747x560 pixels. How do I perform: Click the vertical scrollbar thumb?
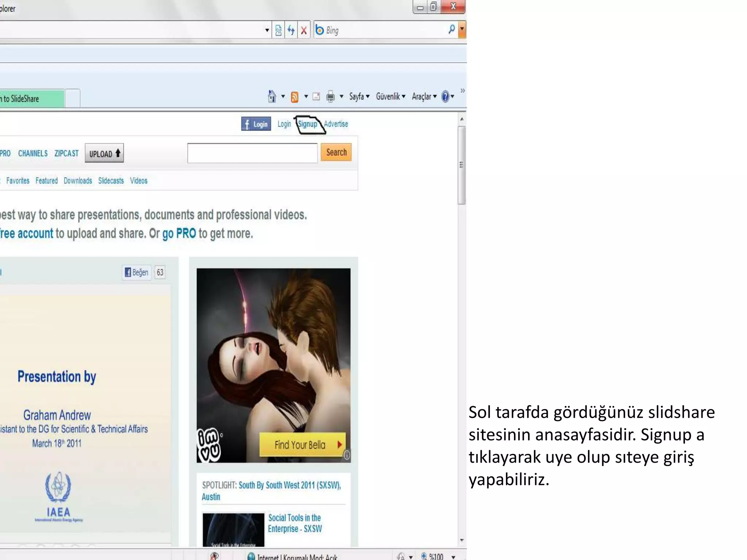point(461,165)
